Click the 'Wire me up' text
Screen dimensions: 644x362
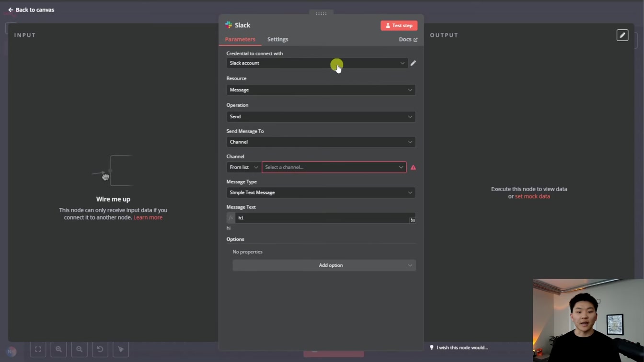(x=113, y=199)
